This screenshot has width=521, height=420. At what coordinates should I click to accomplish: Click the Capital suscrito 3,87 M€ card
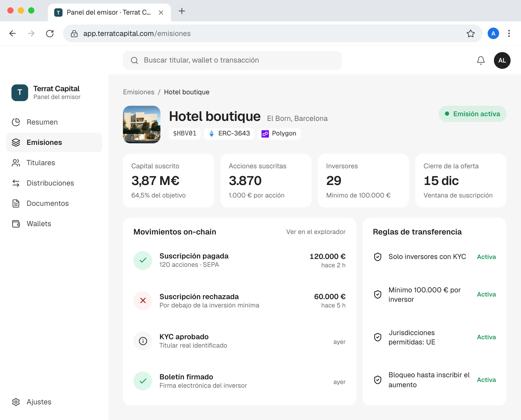pyautogui.click(x=168, y=181)
